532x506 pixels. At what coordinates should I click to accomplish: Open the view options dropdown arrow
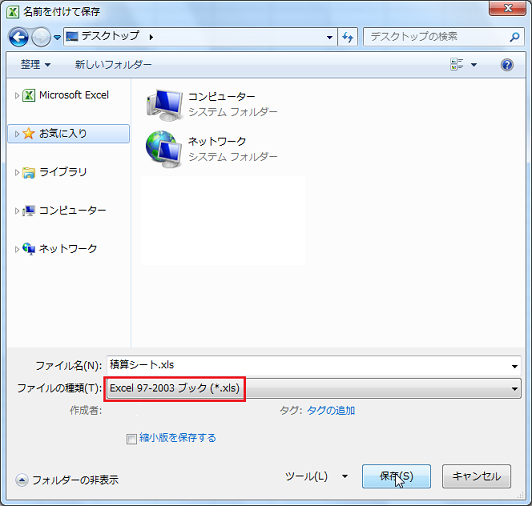[474, 64]
